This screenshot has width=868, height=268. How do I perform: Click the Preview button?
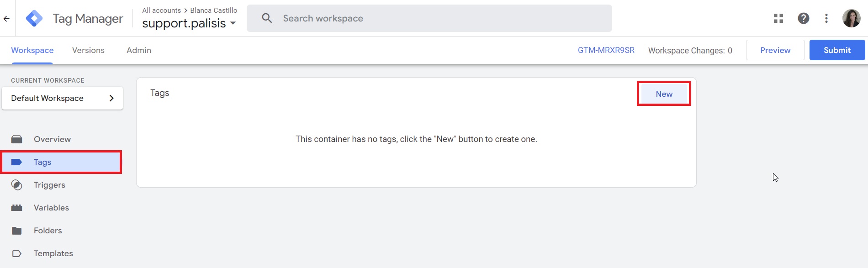[775, 50]
